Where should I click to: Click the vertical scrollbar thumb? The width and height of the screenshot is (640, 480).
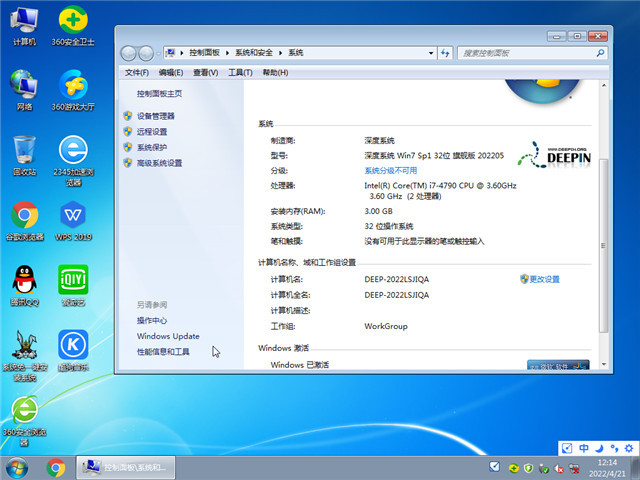coord(603,245)
